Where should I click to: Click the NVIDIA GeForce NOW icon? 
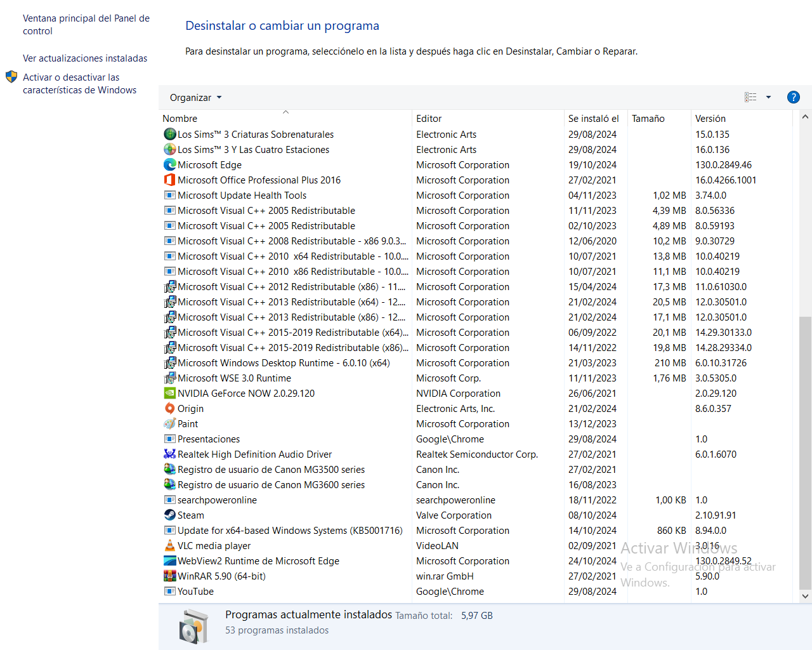170,393
